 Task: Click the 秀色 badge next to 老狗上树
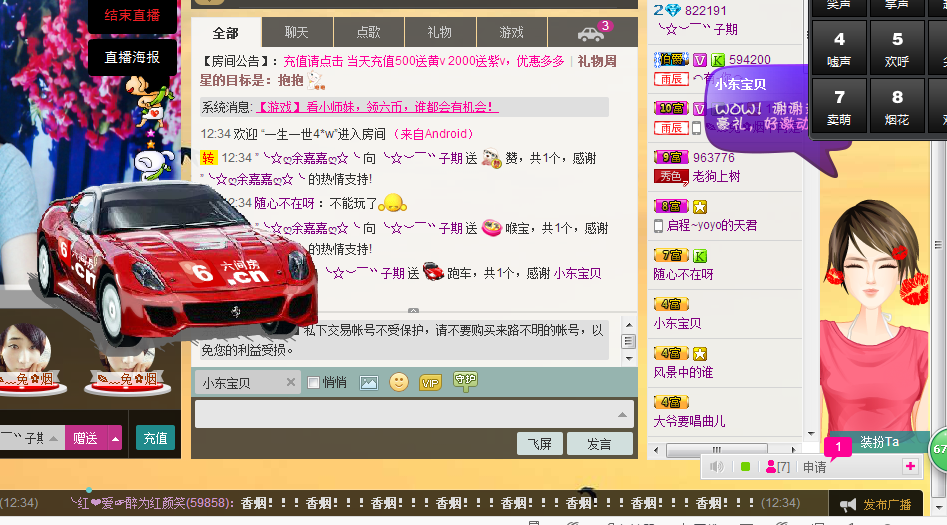click(x=671, y=176)
